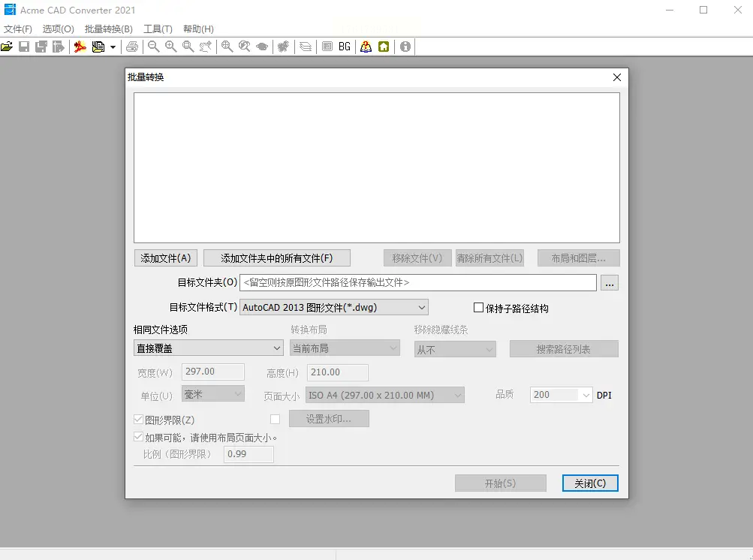Open the 移除隐藏线条 从不 dropdown

(455, 349)
